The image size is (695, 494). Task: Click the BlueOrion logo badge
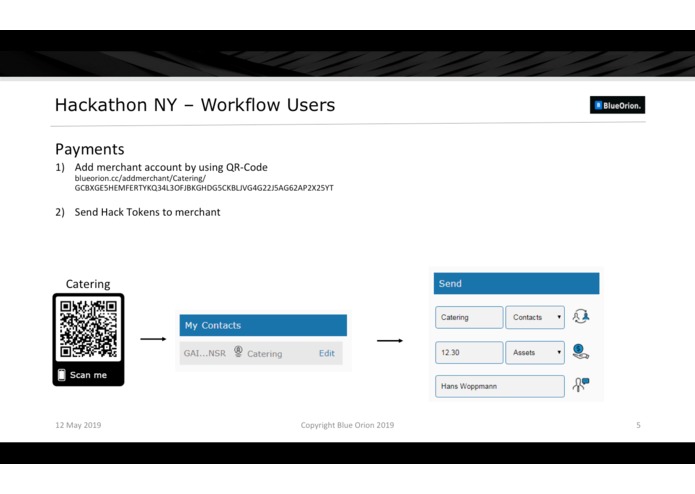pos(617,105)
